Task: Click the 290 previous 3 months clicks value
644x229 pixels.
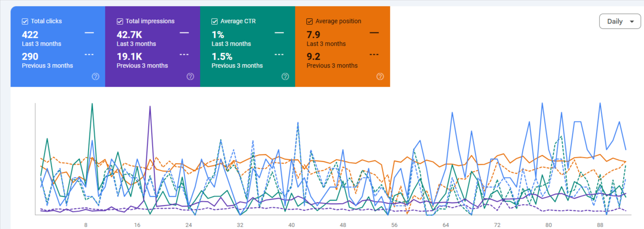Action: 30,57
